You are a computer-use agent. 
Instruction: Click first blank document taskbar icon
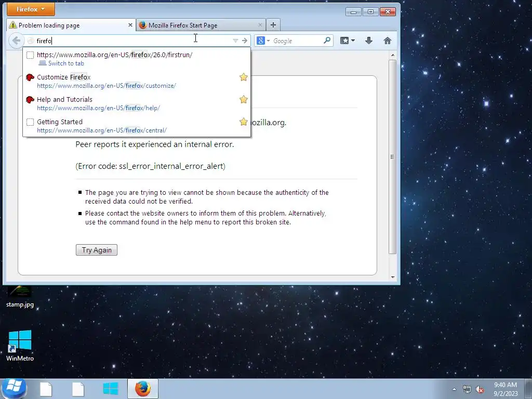(x=46, y=389)
